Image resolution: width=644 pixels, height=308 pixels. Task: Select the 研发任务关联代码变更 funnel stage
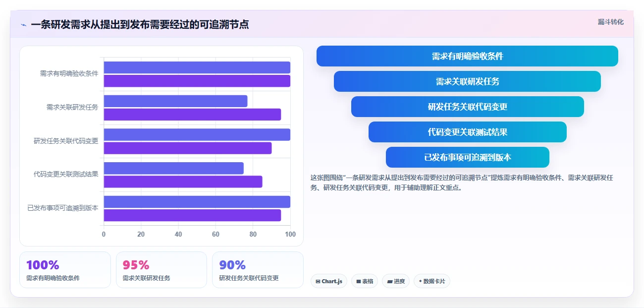(467, 107)
